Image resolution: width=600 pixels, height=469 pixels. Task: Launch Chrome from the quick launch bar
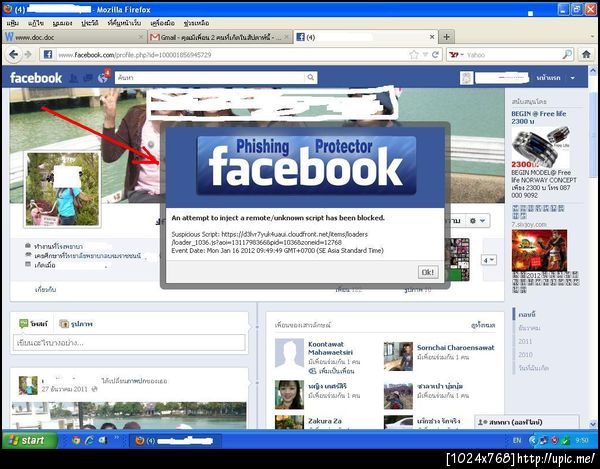[x=76, y=440]
